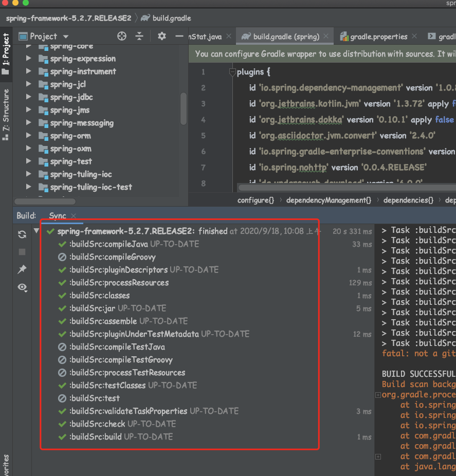
Task: Re-sync the Gradle project with refresh icon
Action: coord(22,234)
